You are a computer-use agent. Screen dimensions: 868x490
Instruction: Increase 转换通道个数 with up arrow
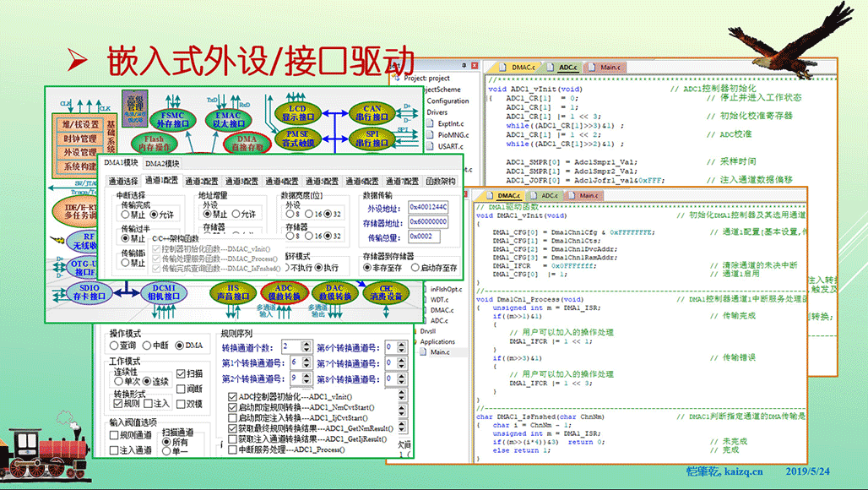[x=307, y=344]
